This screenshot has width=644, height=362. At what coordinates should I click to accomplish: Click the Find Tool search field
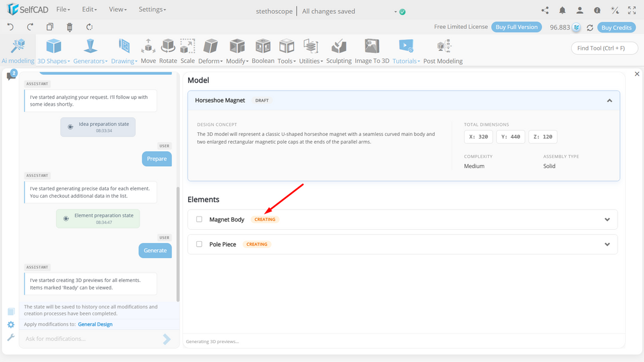[x=604, y=48]
